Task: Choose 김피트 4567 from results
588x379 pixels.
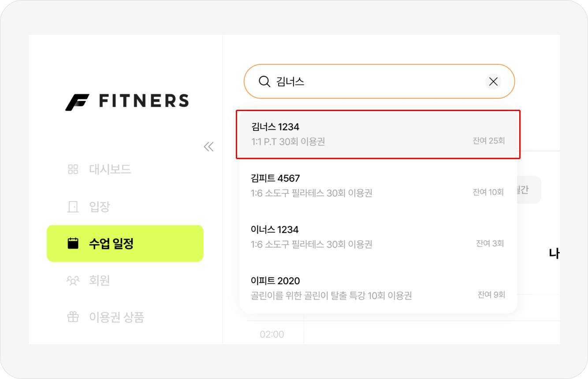Action: (x=378, y=185)
